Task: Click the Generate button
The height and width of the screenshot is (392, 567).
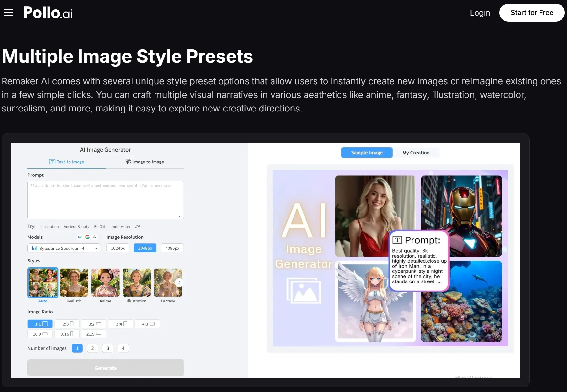Action: pos(105,368)
